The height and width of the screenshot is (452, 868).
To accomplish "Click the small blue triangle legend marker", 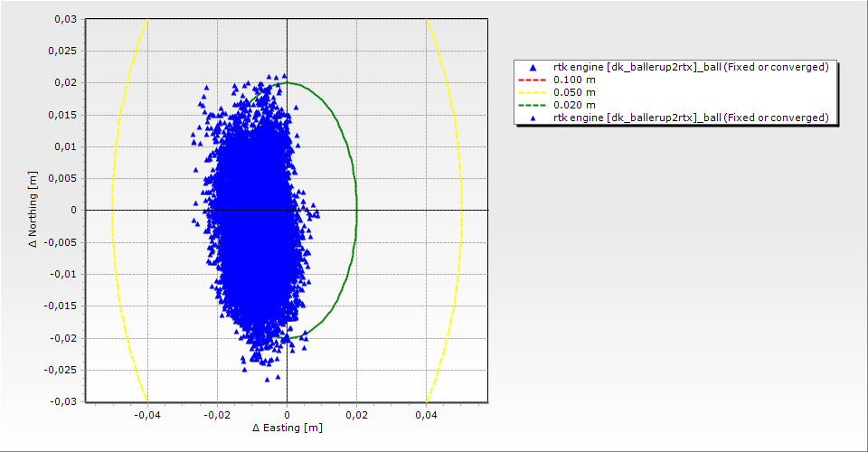I will (533, 118).
